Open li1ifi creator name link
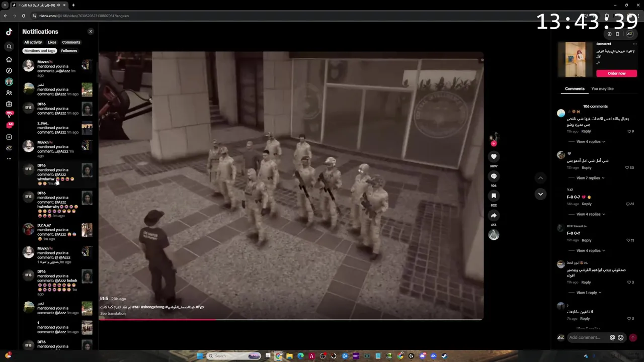644x362 pixels. tap(104, 299)
